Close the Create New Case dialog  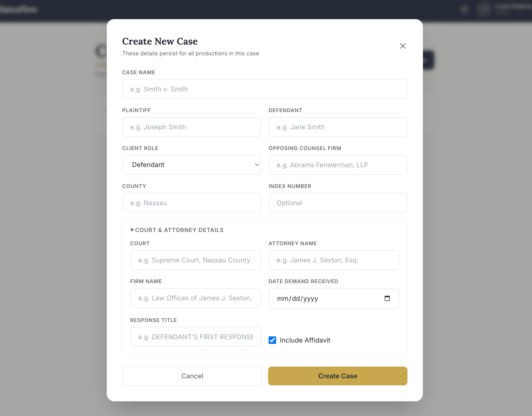coord(403,46)
